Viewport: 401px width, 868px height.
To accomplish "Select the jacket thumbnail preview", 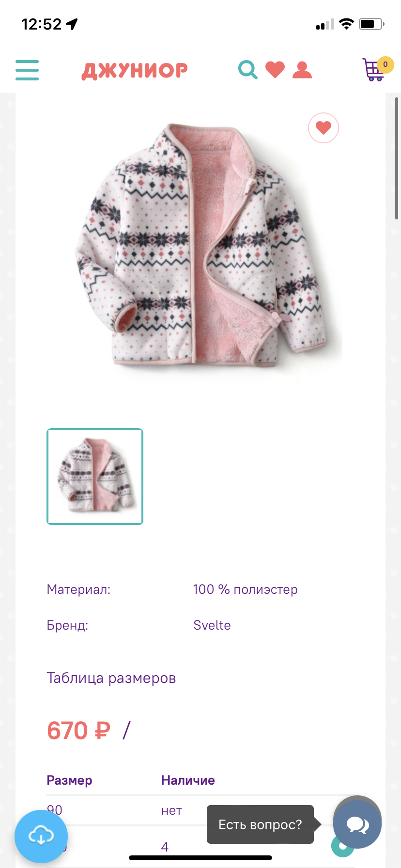I will (95, 477).
